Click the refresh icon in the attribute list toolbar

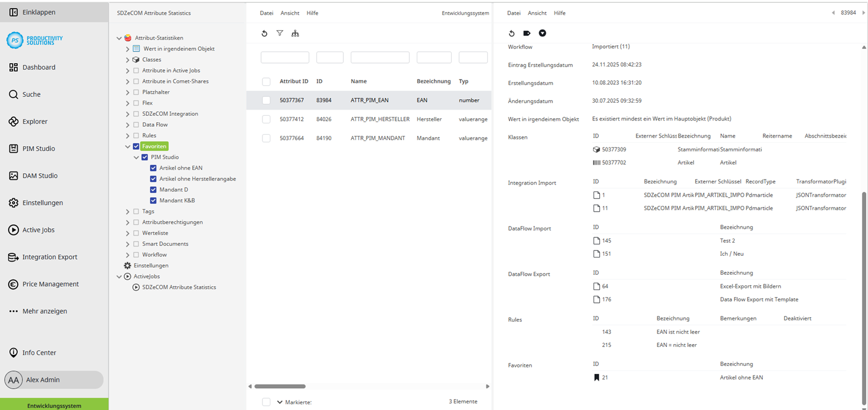(264, 33)
